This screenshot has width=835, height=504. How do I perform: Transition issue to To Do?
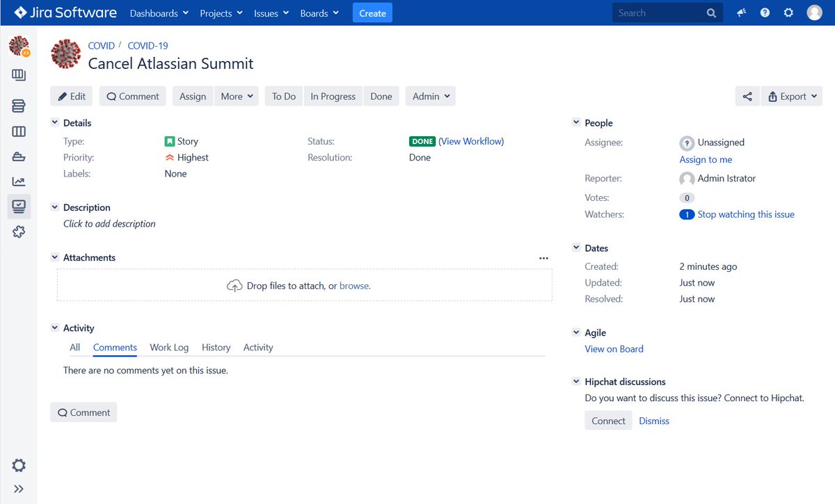click(284, 97)
